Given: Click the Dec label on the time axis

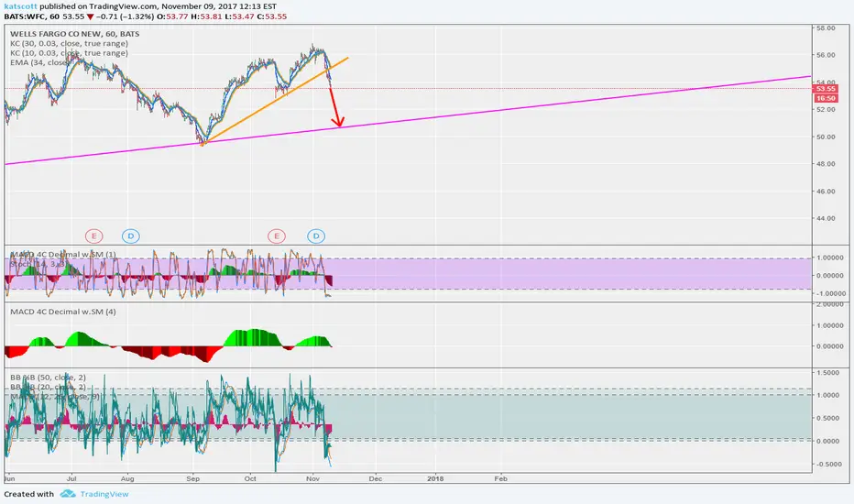Looking at the screenshot, I should coord(376,479).
